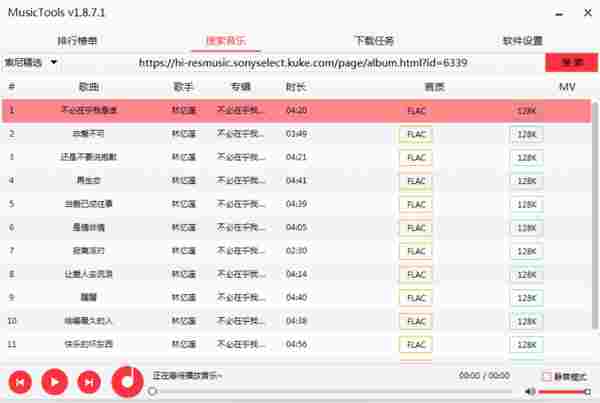Minimize the MusicTools window
The height and width of the screenshot is (403, 600).
pyautogui.click(x=559, y=14)
